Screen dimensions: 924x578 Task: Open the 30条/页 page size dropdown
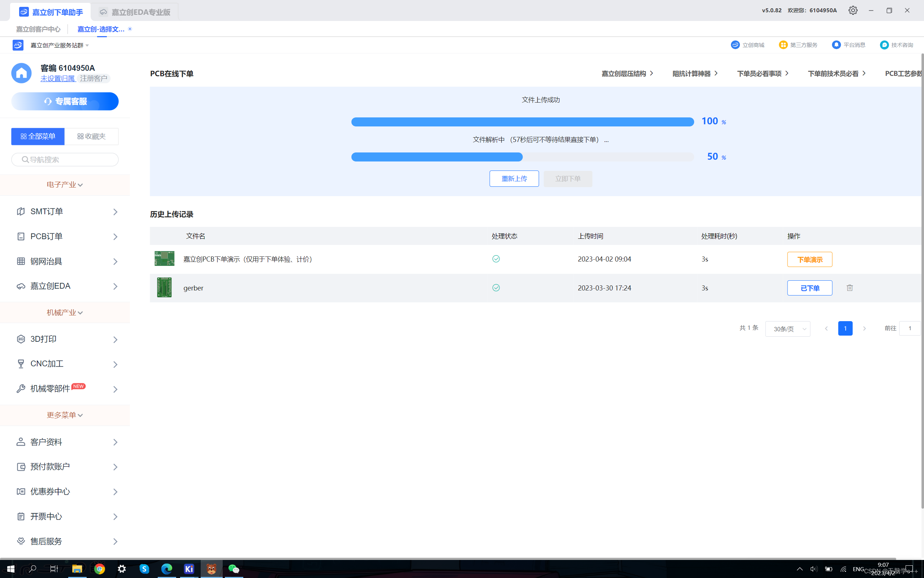[787, 329]
